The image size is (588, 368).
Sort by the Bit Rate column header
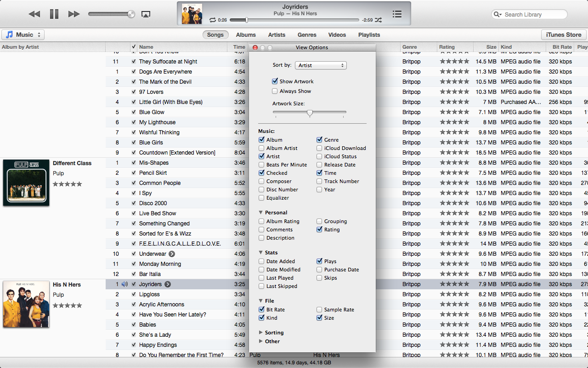(560, 47)
